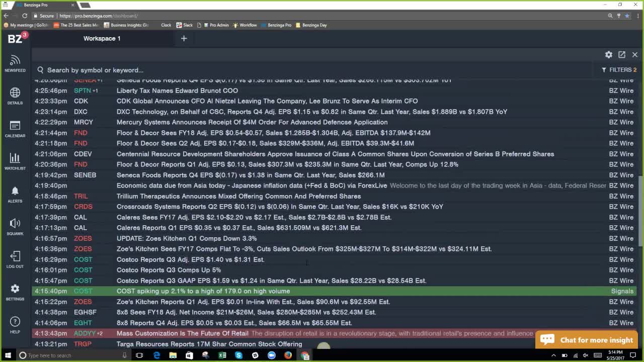Click the SPTN ticker symbol

click(83, 90)
